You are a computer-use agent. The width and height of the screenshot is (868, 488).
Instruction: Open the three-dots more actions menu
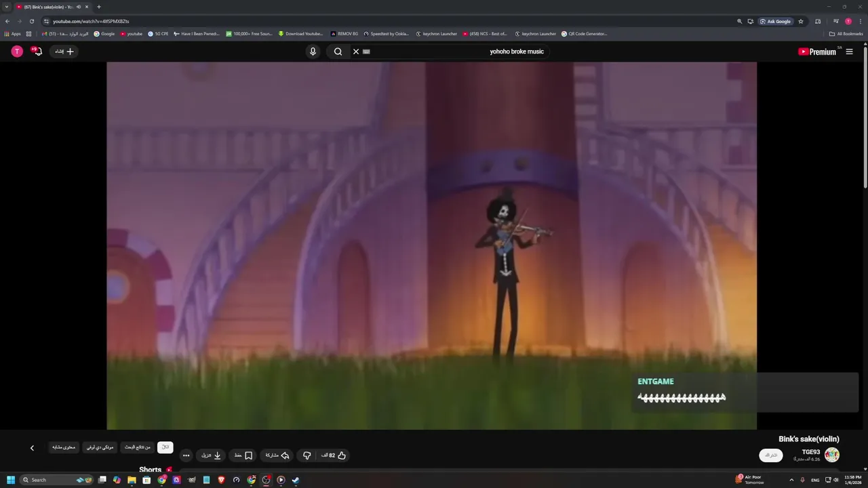186,455
